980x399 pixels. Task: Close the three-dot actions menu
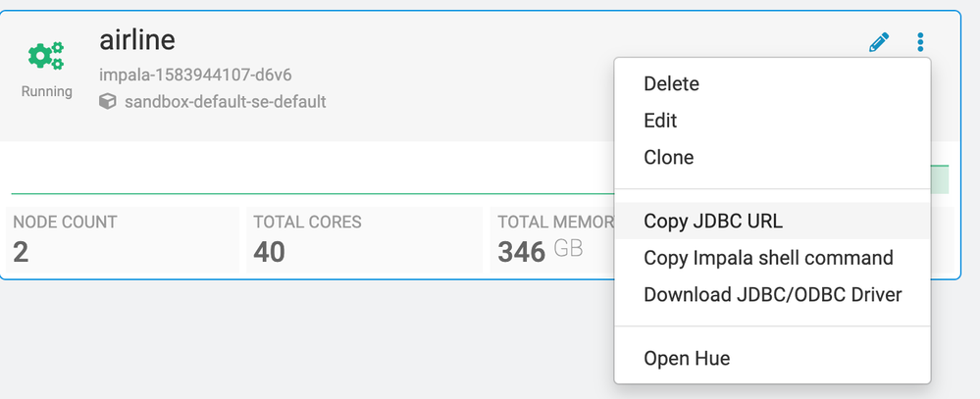click(920, 42)
